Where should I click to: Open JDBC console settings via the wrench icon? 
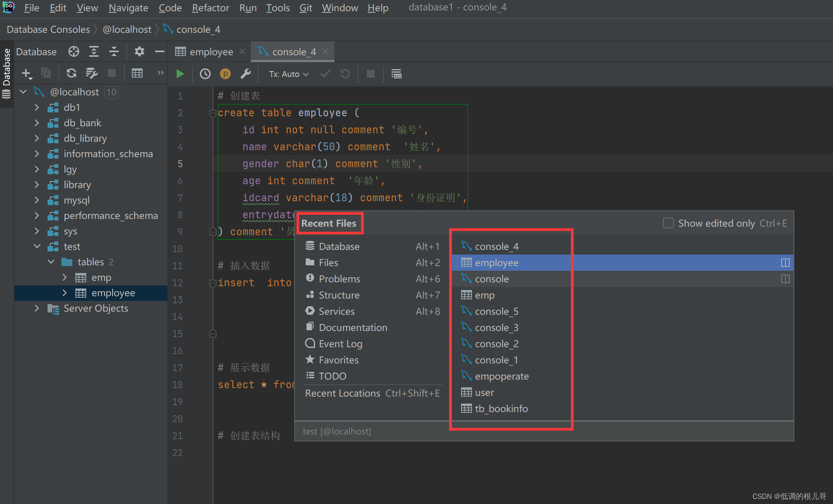[246, 74]
